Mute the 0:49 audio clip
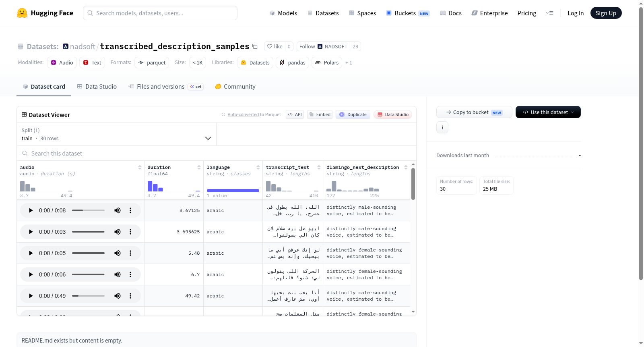 [118, 296]
